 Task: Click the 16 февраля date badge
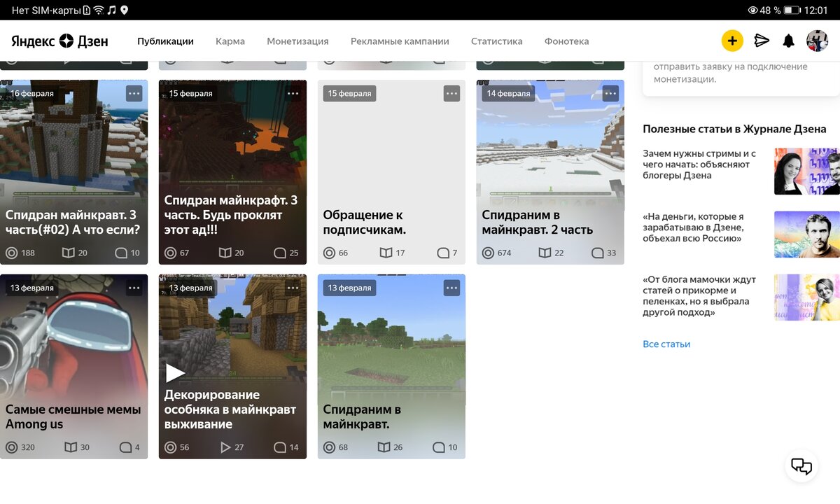pos(31,93)
